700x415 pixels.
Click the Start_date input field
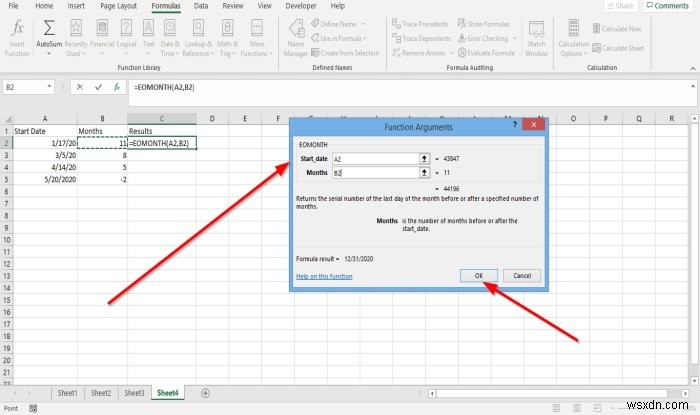[x=375, y=158]
